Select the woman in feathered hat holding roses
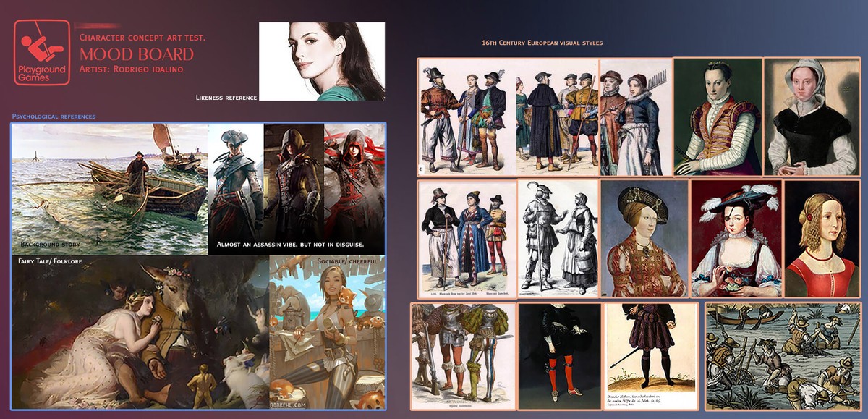 click(x=736, y=239)
